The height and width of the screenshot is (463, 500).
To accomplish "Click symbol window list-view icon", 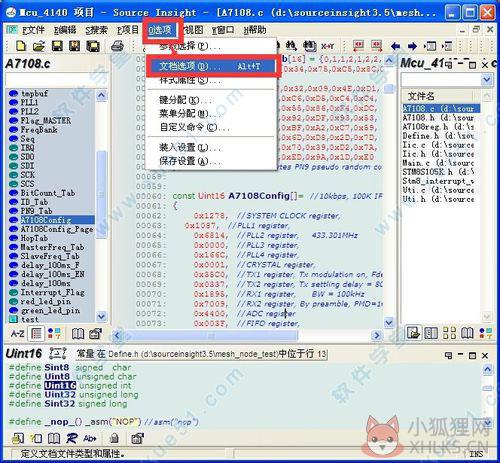I will point(36,334).
